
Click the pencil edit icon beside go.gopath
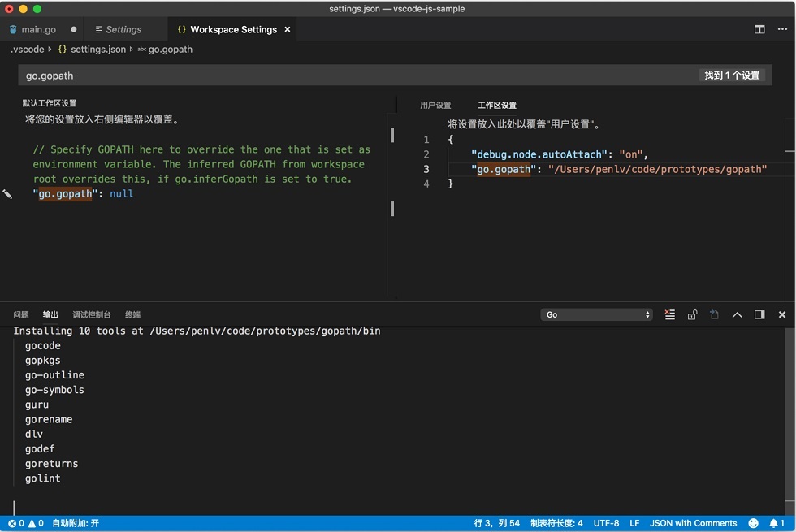pos(7,194)
